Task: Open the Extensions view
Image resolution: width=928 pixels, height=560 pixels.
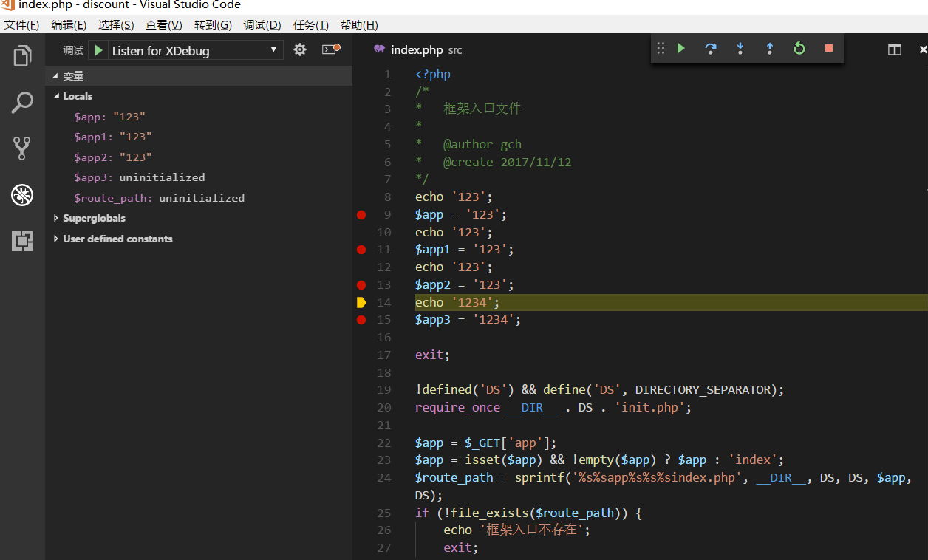Action: coord(22,241)
